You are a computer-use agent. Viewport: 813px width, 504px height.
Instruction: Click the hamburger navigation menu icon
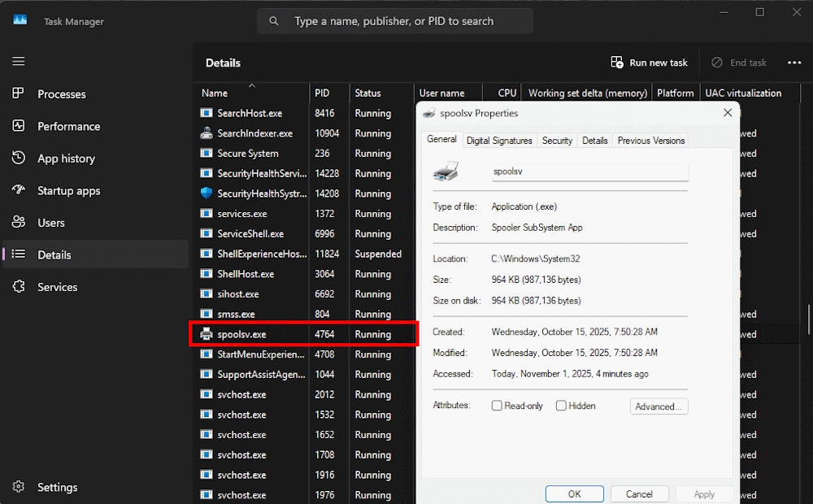19,62
